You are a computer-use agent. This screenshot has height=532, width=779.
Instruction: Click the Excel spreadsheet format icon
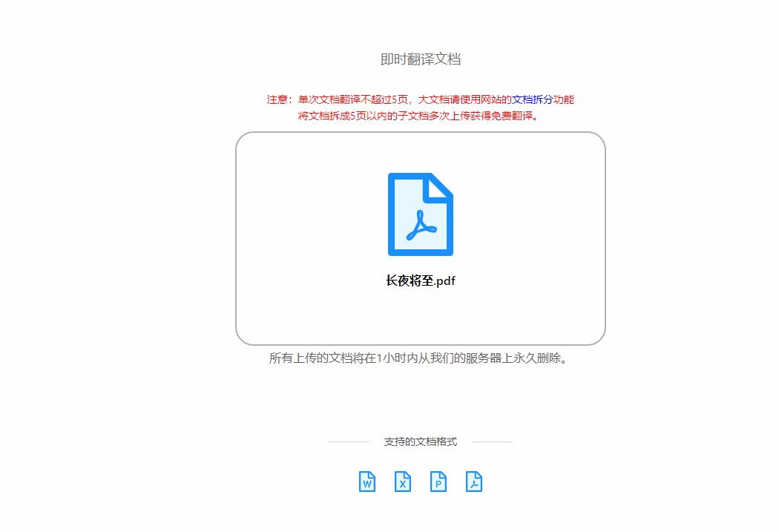point(403,482)
